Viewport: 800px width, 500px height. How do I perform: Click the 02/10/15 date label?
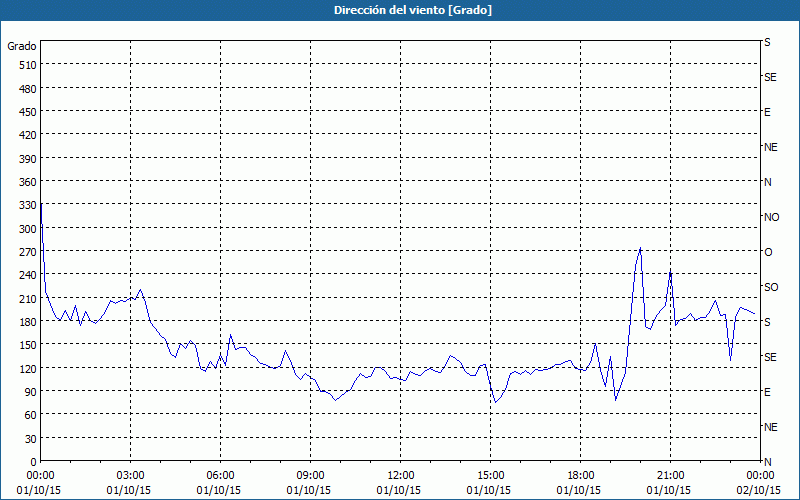759,490
